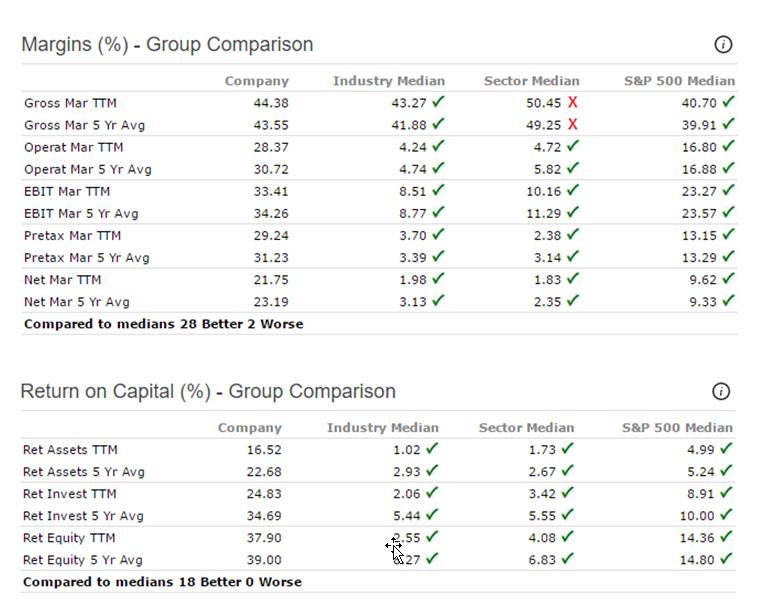
Task: Click Margins Group Comparison section heading
Action: pos(167,44)
